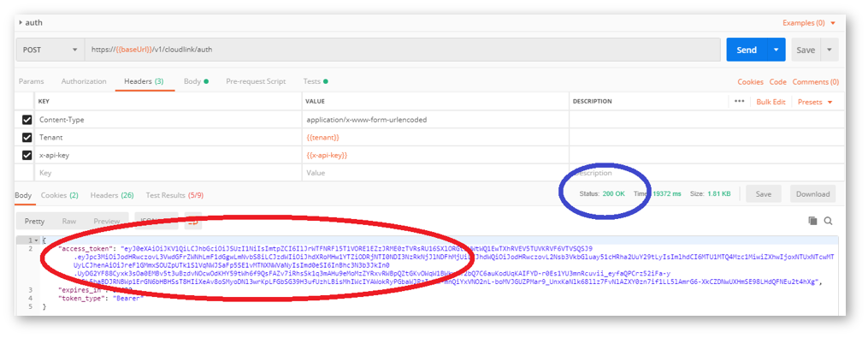
Task: Open the POST method dropdown
Action: 50,50
